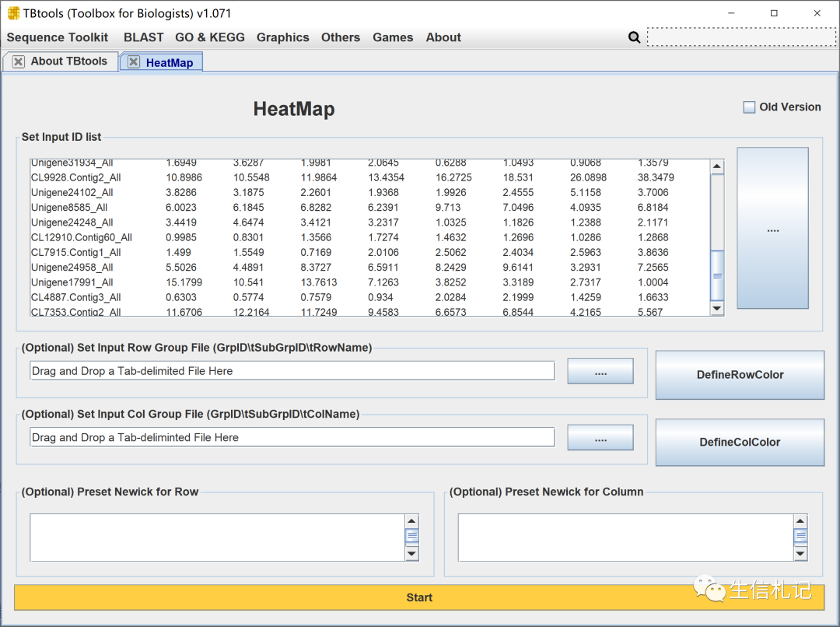Viewport: 840px width, 627px height.
Task: Click the yellow Start button
Action: coord(419,597)
